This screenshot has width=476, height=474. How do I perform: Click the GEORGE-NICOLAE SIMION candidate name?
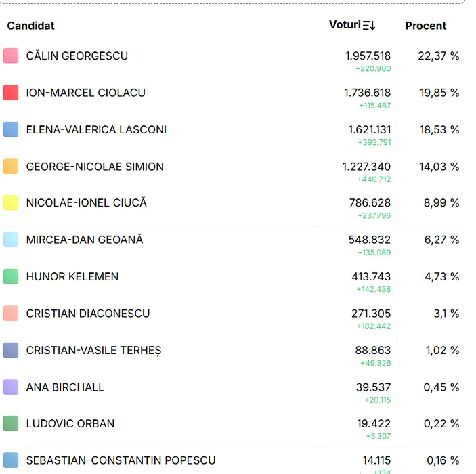(x=95, y=167)
